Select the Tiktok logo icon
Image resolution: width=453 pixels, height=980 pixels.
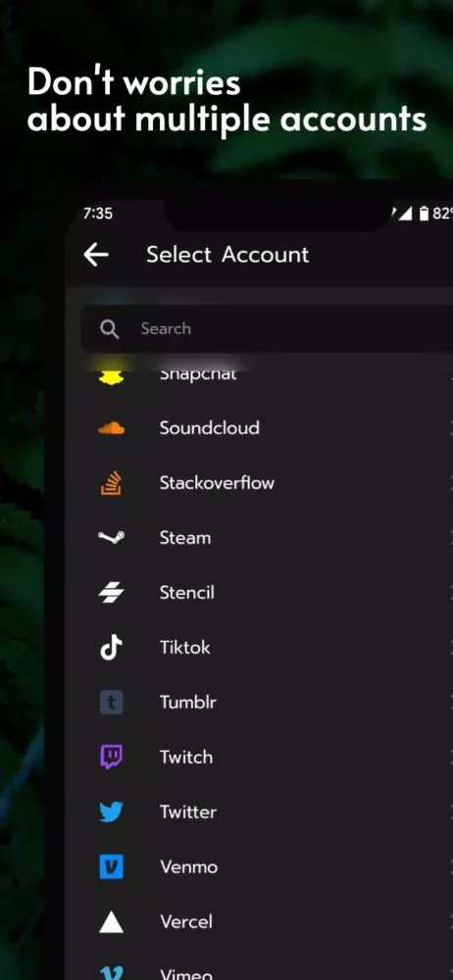pos(112,647)
